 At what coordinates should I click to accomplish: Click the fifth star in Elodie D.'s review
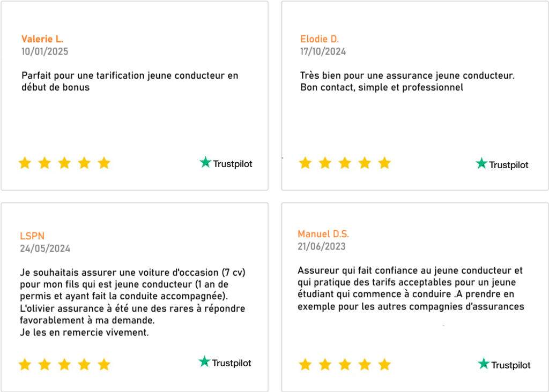[384, 163]
